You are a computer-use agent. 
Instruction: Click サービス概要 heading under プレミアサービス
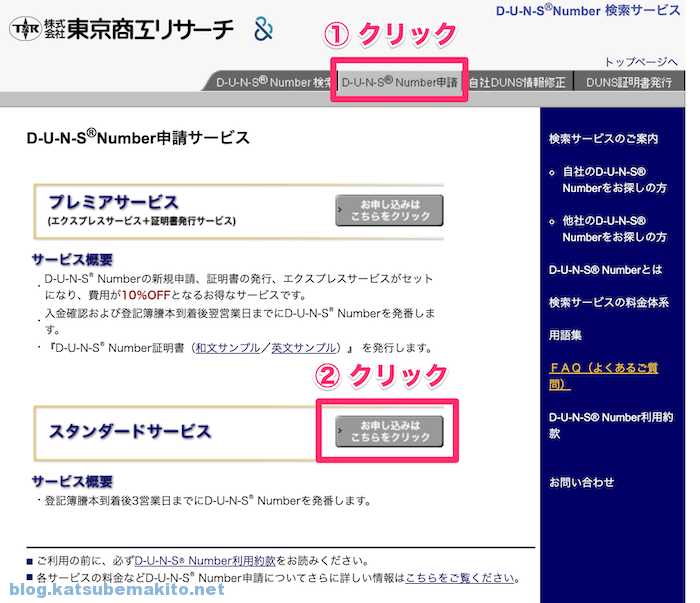(72, 259)
